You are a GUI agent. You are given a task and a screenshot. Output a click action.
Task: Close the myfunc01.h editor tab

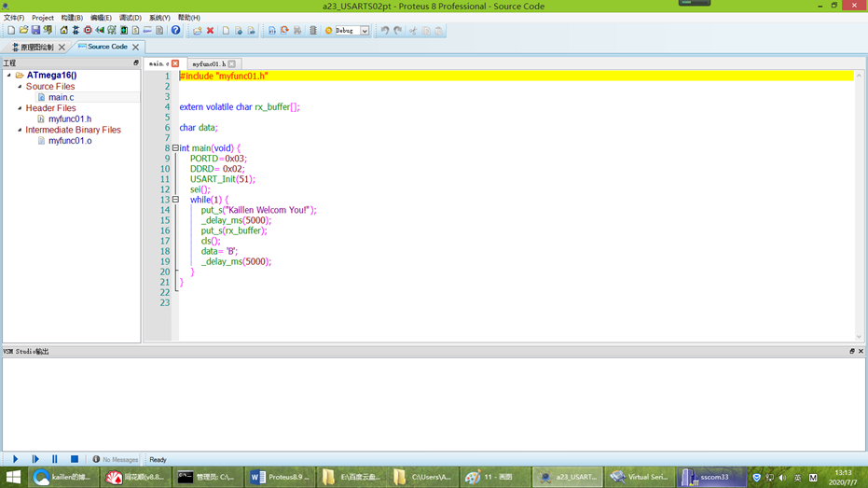[x=232, y=63]
